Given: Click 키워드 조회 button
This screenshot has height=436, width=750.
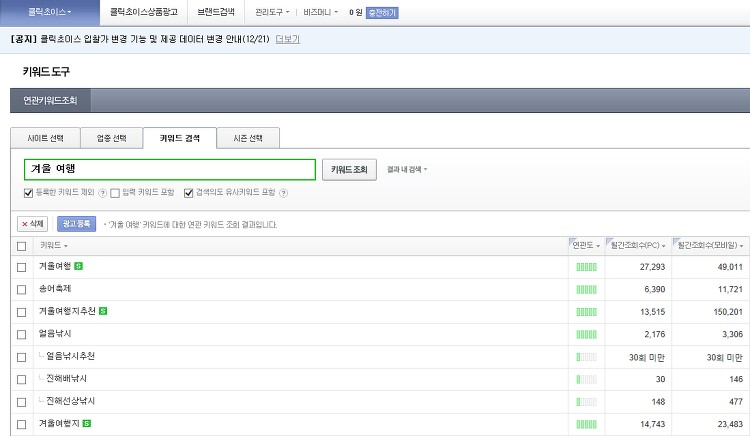Looking at the screenshot, I should pos(349,170).
